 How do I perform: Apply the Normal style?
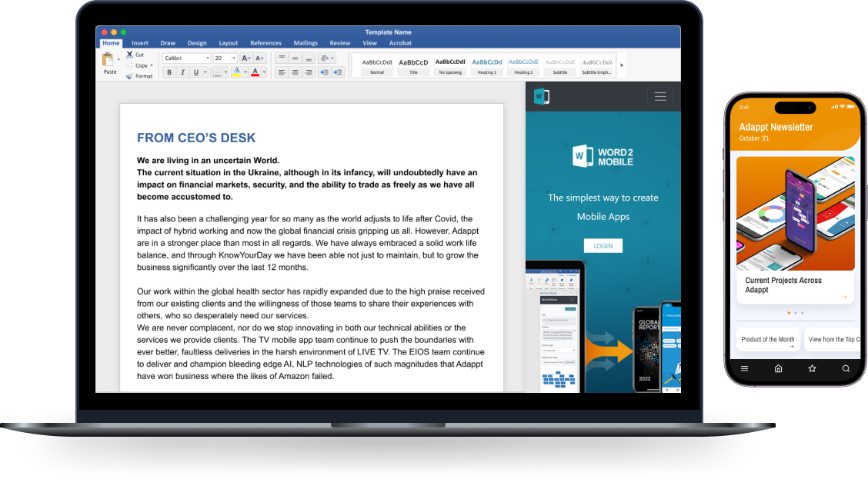pos(377,66)
